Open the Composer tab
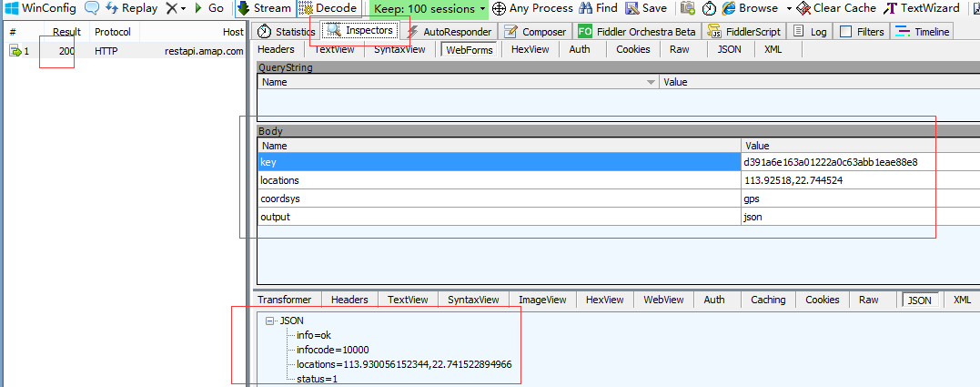 coord(536,31)
